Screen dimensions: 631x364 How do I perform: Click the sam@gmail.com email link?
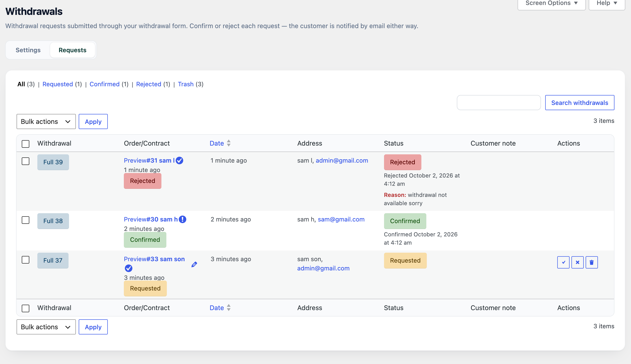(x=341, y=219)
